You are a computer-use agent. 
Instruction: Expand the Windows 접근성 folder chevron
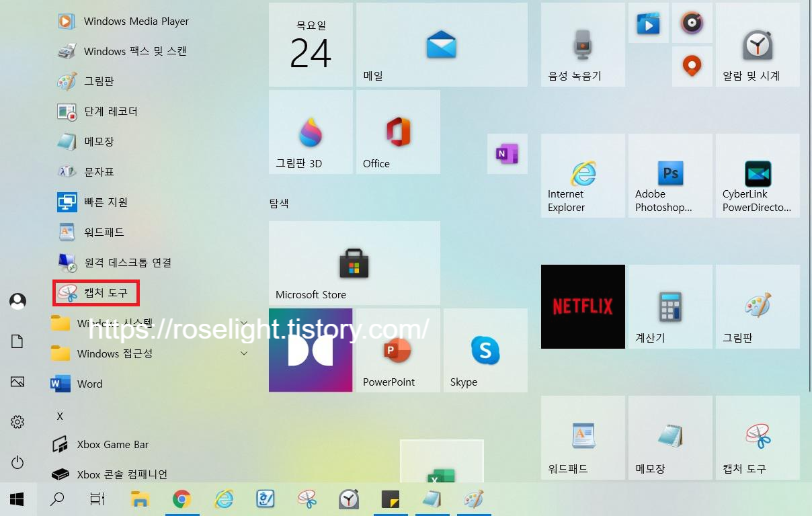244,353
